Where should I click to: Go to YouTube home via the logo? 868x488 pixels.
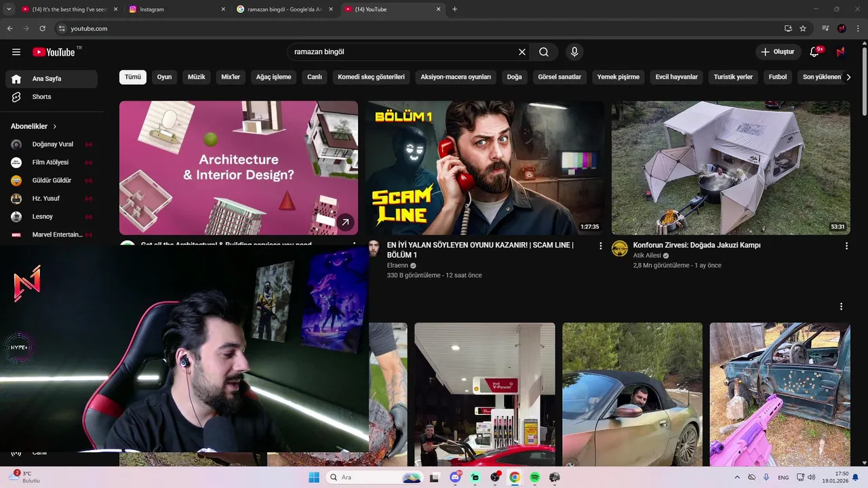coord(54,52)
